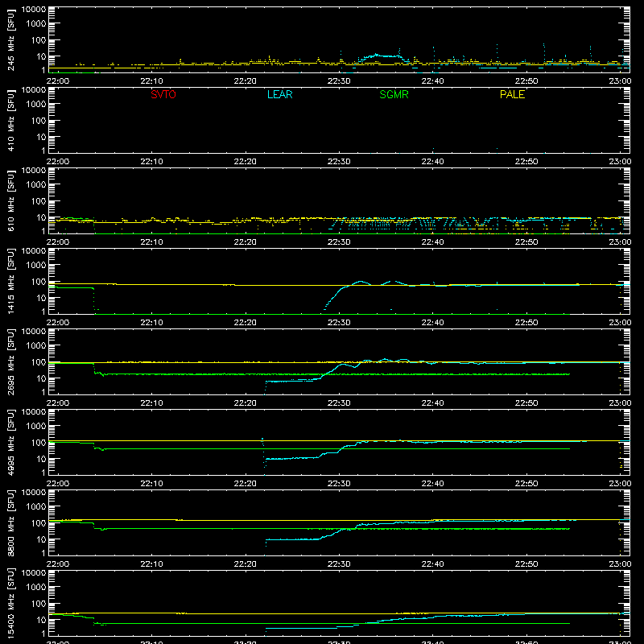The width and height of the screenshot is (644, 644).
Task: Select the '2695 MHz [SFU]' axis title
Action: point(10,361)
